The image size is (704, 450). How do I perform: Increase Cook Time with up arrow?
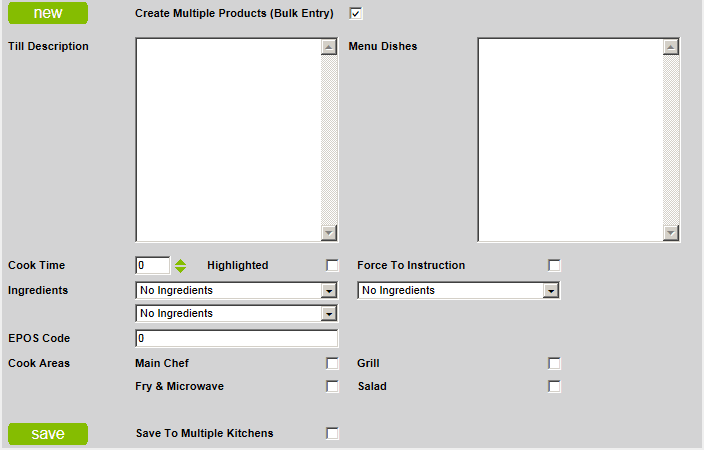tap(180, 262)
